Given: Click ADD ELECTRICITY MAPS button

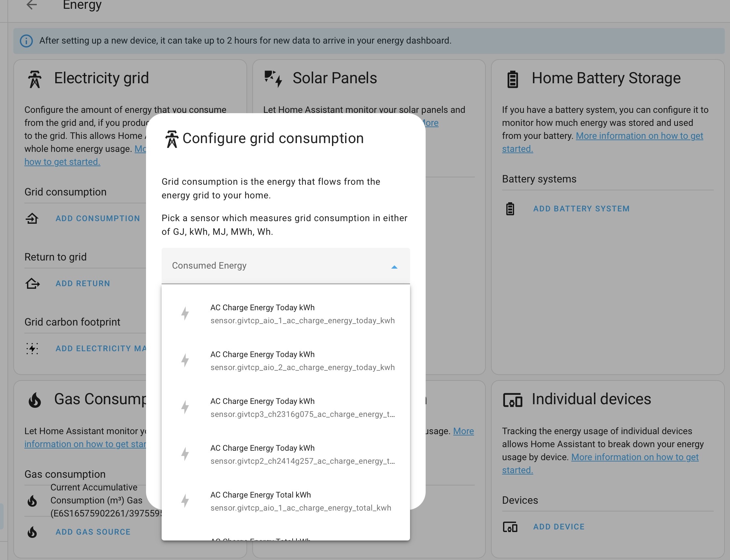Looking at the screenshot, I should (x=101, y=349).
